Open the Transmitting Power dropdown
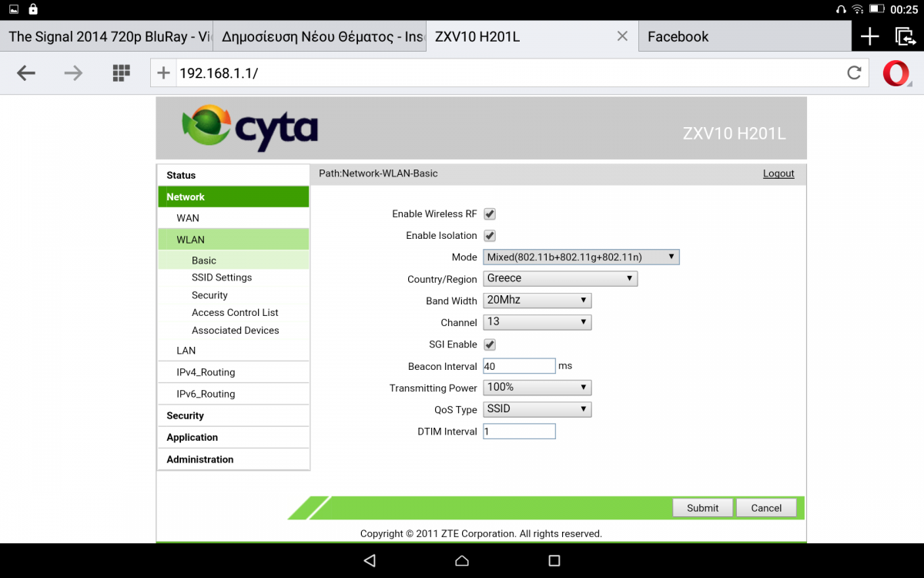The height and width of the screenshot is (578, 924). coord(537,387)
